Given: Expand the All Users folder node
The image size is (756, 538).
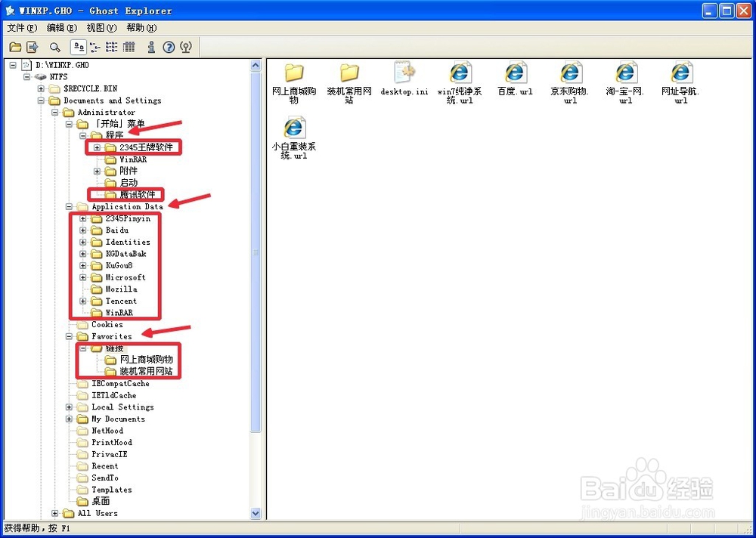Looking at the screenshot, I should click(x=55, y=513).
